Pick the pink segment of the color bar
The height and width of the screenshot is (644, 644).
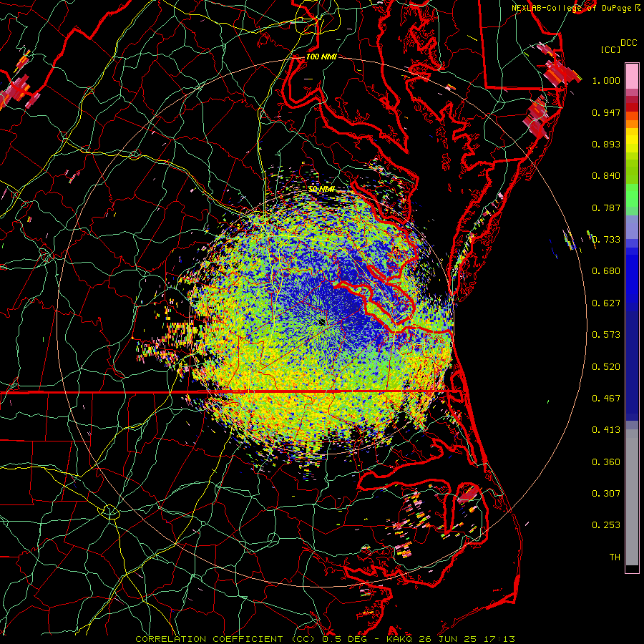pos(632,76)
